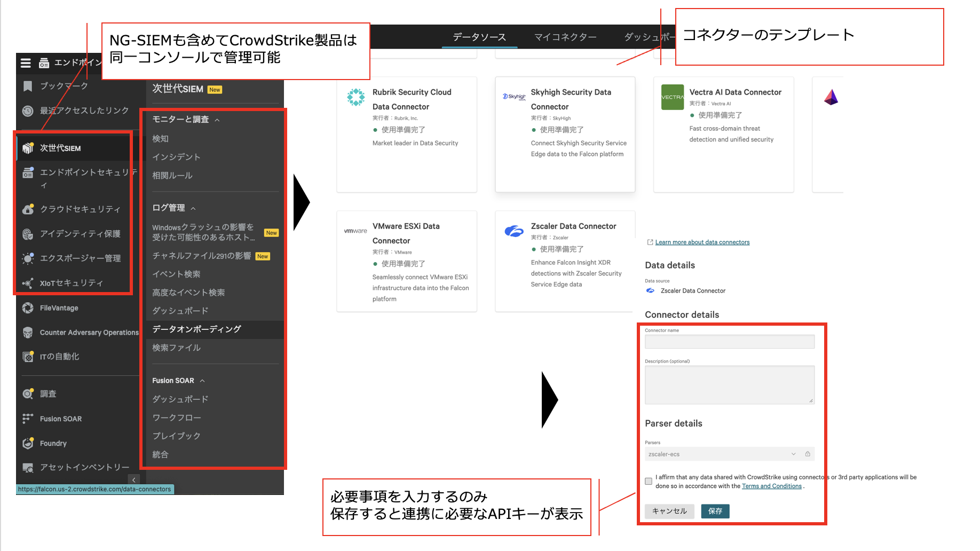Image resolution: width=980 pixels, height=551 pixels.
Task: Open ダッシュボード under Fusion SOAR
Action: tap(180, 399)
